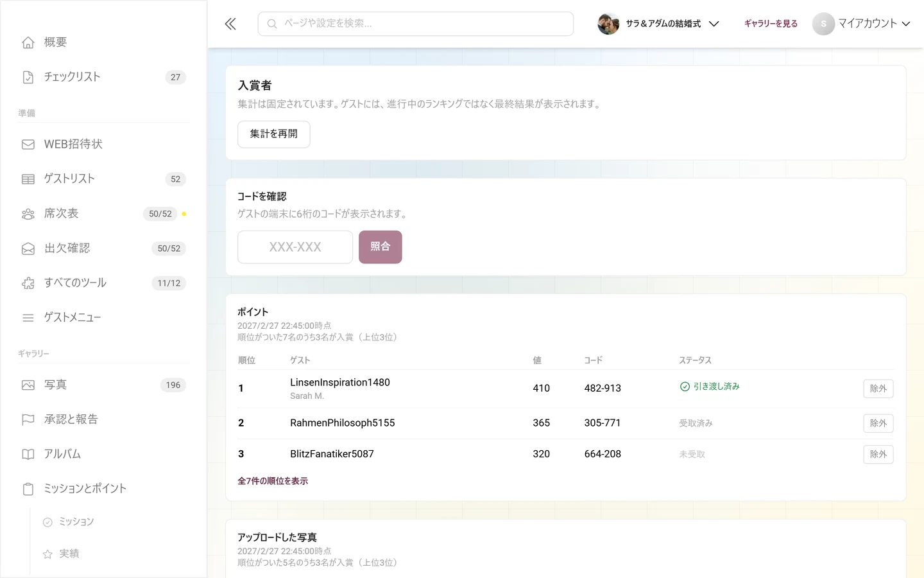This screenshot has height=578, width=924.
Task: Focus the XXX-XXX code input field
Action: 295,247
